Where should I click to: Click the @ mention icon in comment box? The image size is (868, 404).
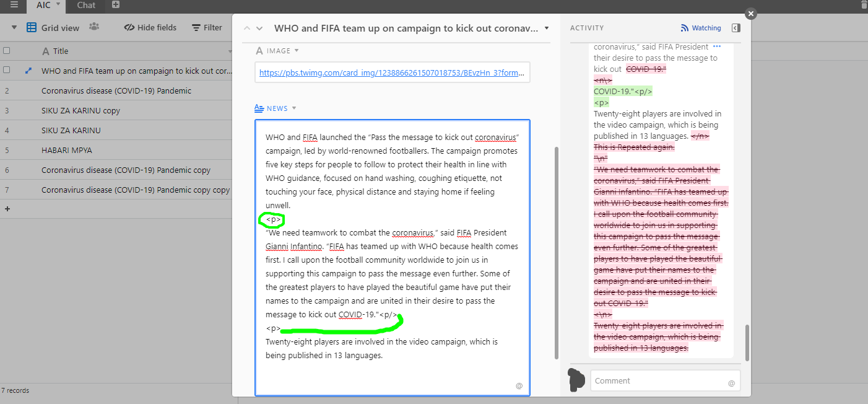[x=731, y=383]
